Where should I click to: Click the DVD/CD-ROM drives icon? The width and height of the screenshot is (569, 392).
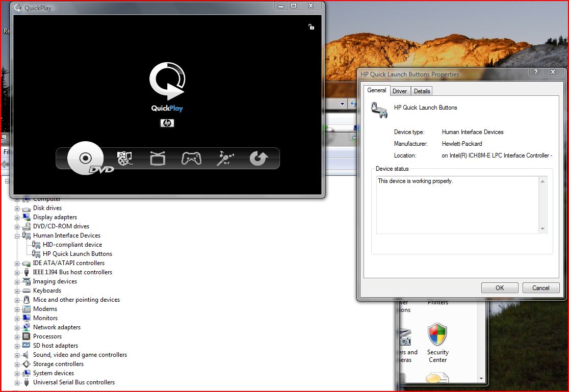pos(26,226)
